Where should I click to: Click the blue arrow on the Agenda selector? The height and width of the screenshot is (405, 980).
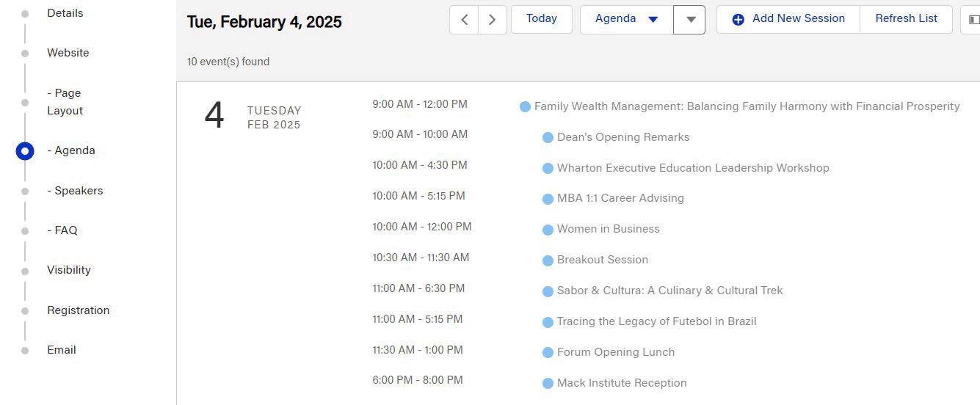(x=653, y=20)
